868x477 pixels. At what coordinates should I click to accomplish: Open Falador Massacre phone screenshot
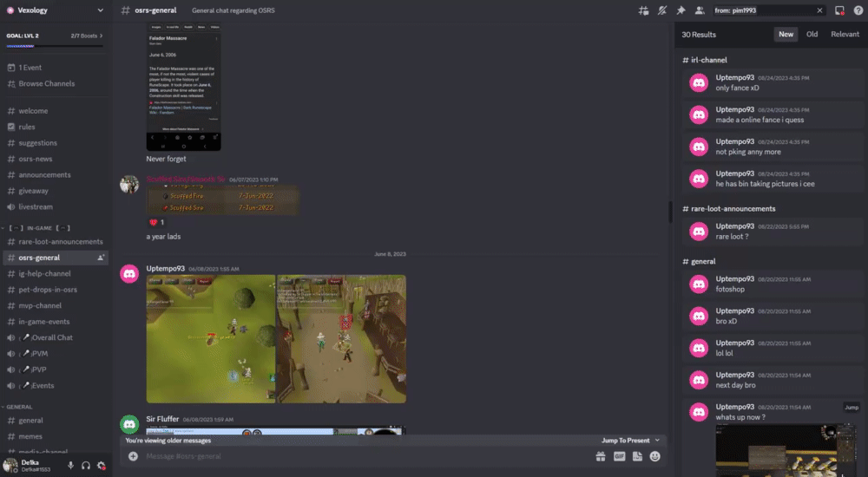tap(183, 87)
